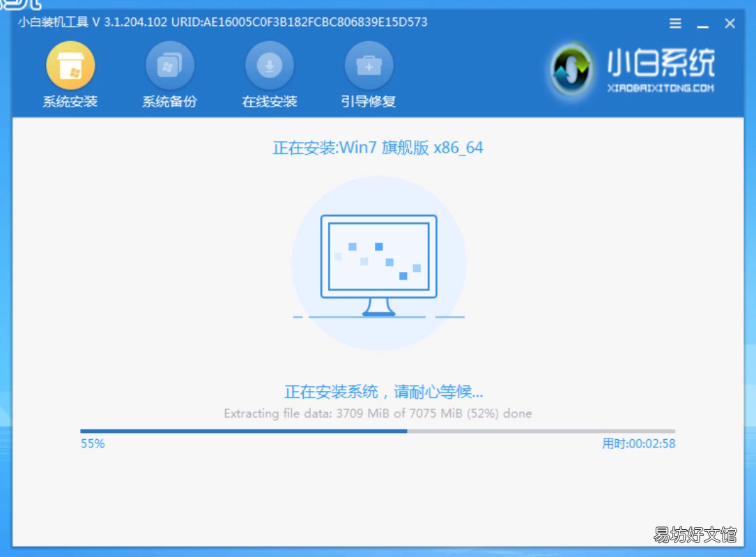
Task: Click the monitor illustration in center
Action: pyautogui.click(x=378, y=265)
